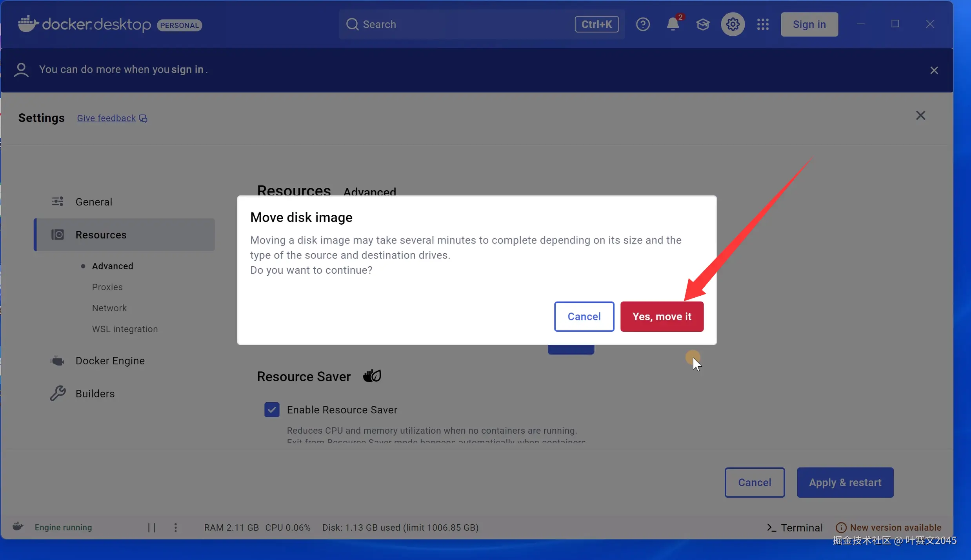Open Docker Engine settings section
Viewport: 971px width, 560px height.
(110, 360)
